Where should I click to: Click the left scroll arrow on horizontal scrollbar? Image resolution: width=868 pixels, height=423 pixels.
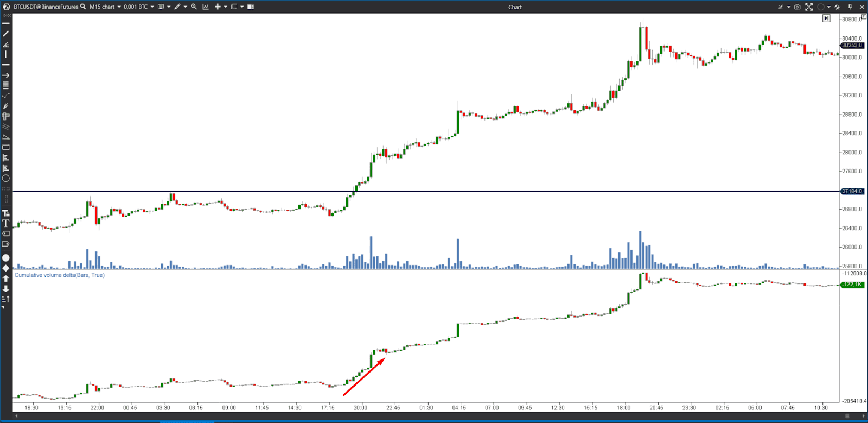pyautogui.click(x=16, y=416)
